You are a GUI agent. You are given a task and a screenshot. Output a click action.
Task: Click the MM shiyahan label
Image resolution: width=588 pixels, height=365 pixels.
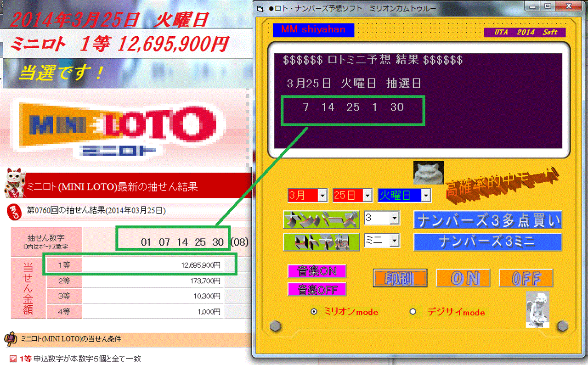coord(314,30)
